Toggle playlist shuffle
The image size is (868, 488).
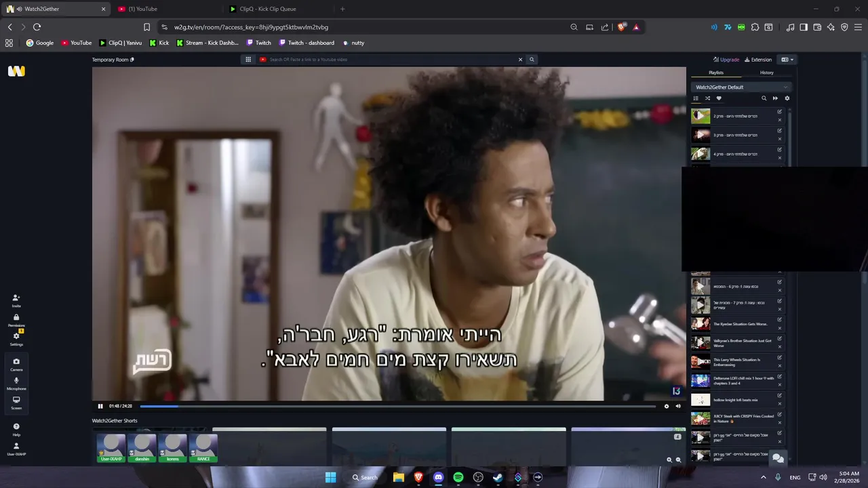[707, 98]
